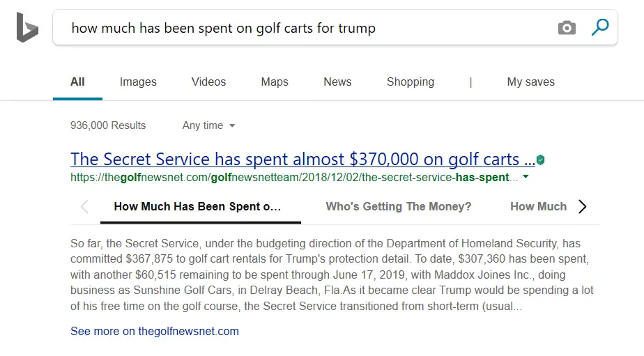Click See more on thegolfnewsnet.com
The width and height of the screenshot is (644, 356).
(155, 331)
